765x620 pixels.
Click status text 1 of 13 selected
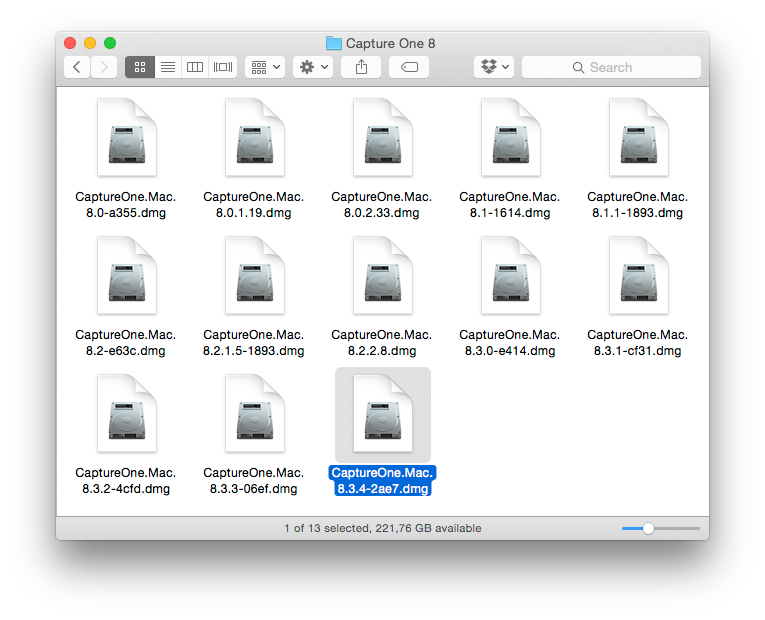click(326, 528)
